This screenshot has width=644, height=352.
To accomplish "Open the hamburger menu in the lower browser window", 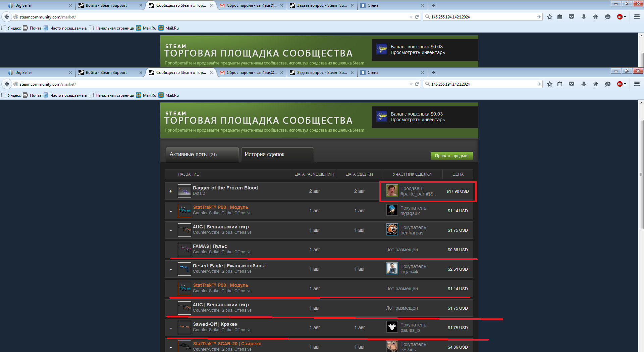I will click(637, 84).
